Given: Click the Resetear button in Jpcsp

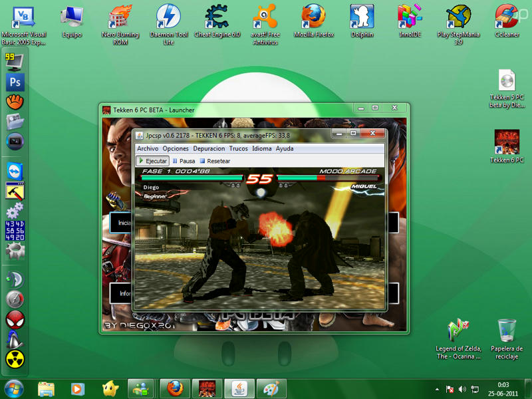Looking at the screenshot, I should click(x=215, y=161).
